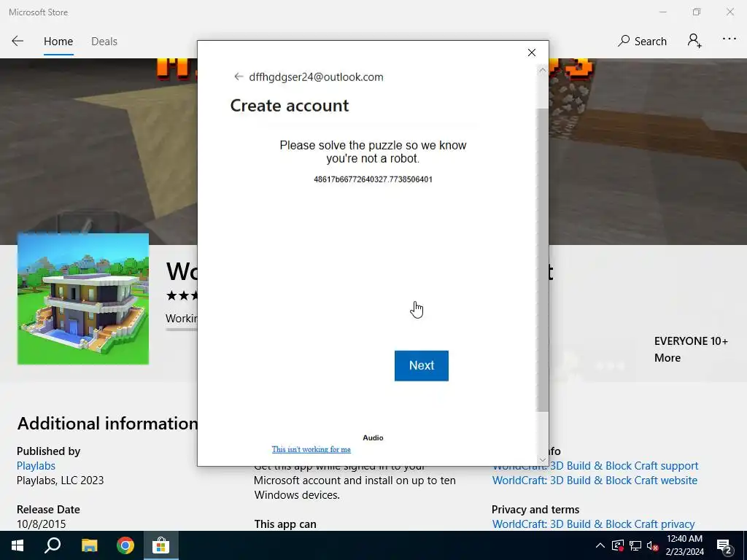Viewport: 747px width, 560px height.
Task: Select the Audio puzzle option
Action: 373,437
